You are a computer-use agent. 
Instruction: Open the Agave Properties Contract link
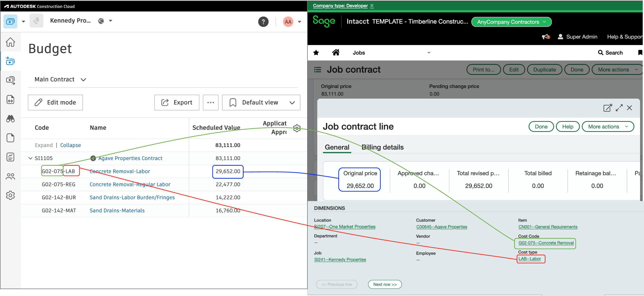point(130,158)
